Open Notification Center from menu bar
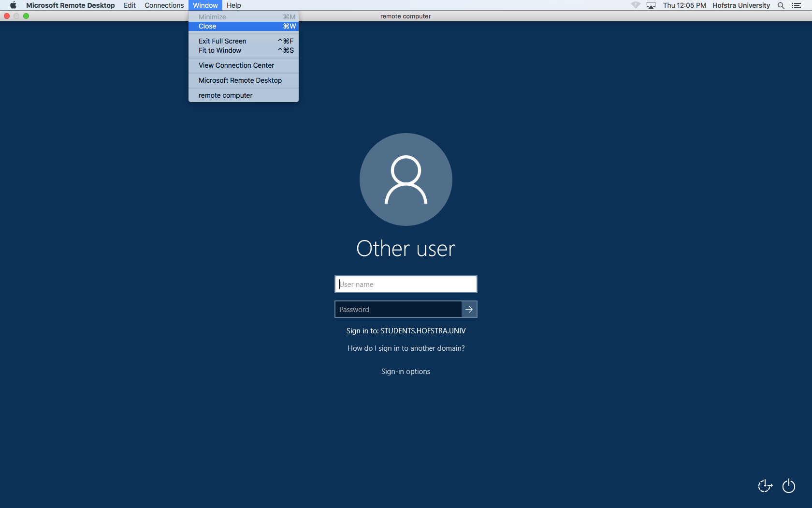812x508 pixels. [x=797, y=5]
